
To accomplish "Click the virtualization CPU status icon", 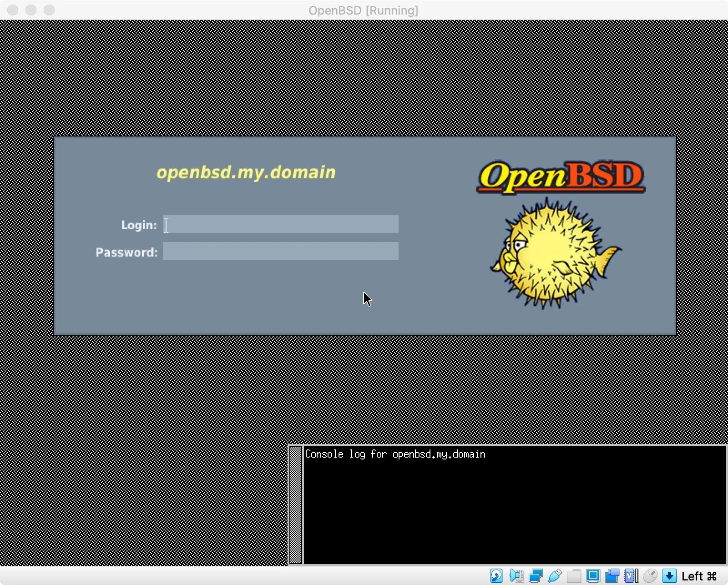I will 631,576.
